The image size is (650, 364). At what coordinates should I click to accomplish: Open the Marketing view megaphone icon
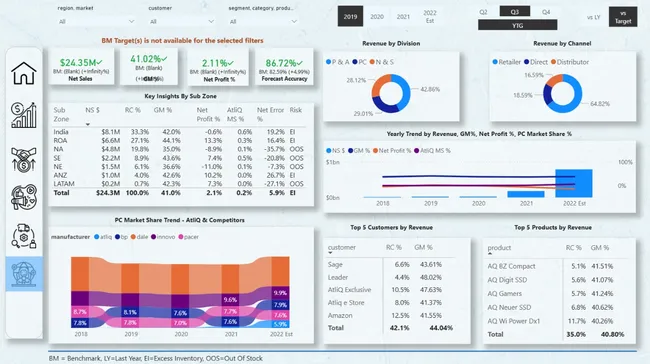point(24,197)
